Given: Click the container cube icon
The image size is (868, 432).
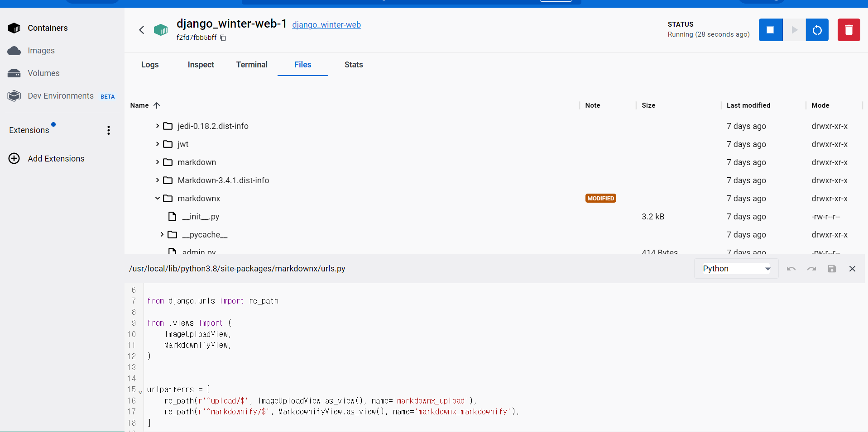Looking at the screenshot, I should point(161,30).
